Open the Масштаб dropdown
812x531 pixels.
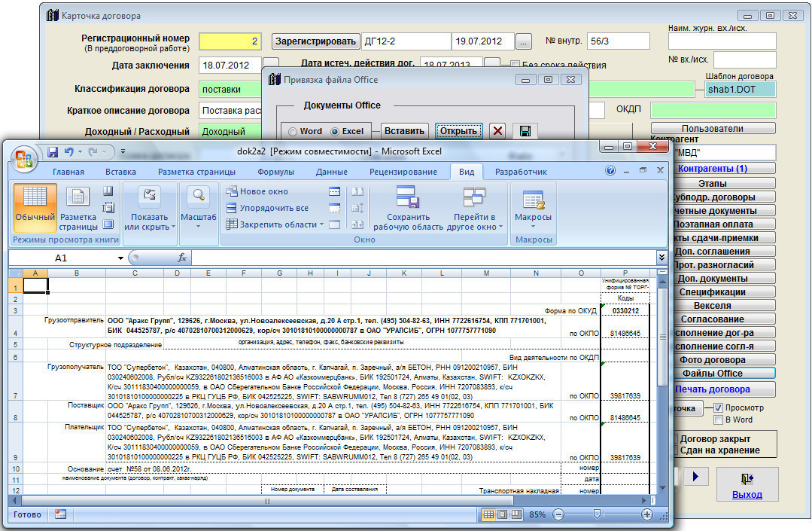point(199,207)
